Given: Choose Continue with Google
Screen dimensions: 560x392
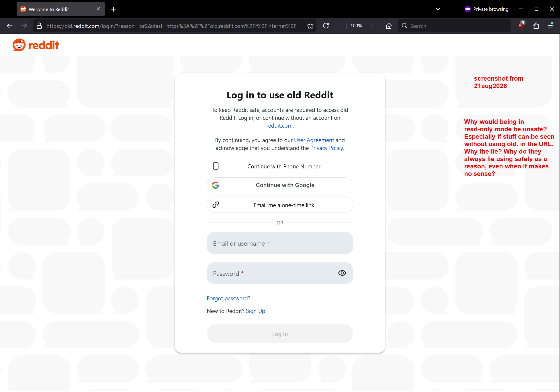Looking at the screenshot, I should click(280, 185).
